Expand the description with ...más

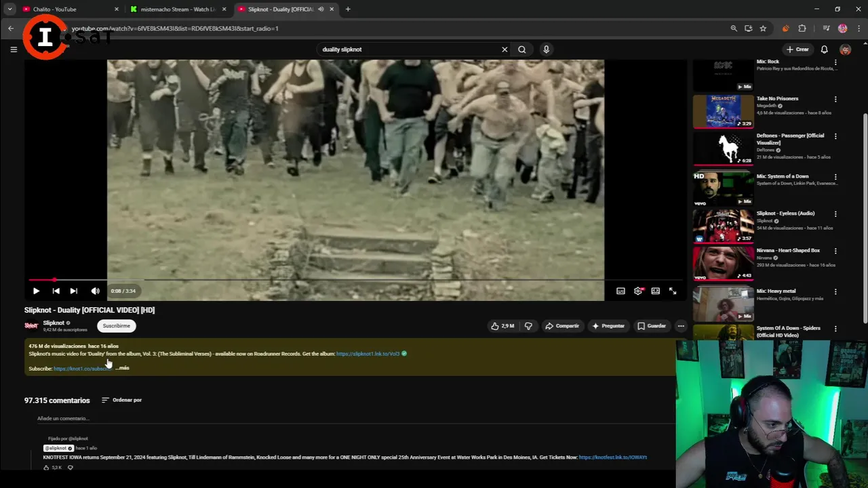click(x=122, y=368)
